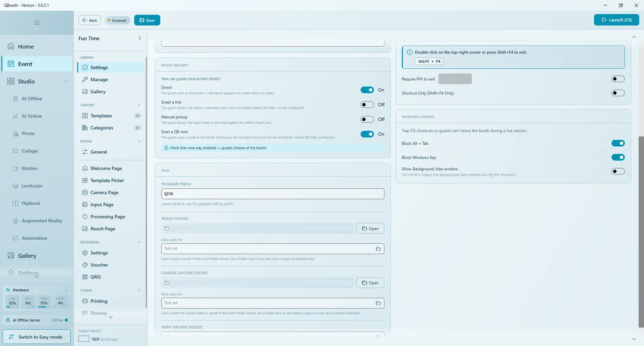The height and width of the screenshot is (346, 644).
Task: Open Gallery in the main sidebar
Action: point(37,256)
